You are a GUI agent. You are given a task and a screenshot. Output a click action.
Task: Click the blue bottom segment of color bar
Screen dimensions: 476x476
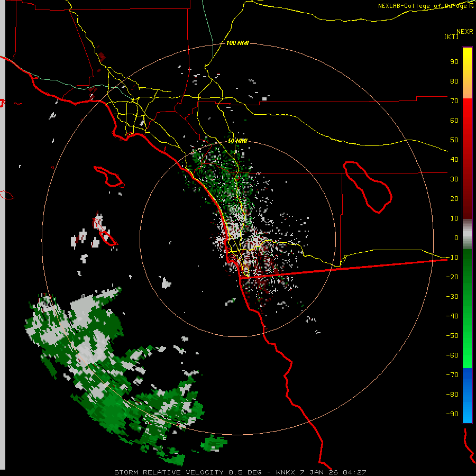pos(467,395)
